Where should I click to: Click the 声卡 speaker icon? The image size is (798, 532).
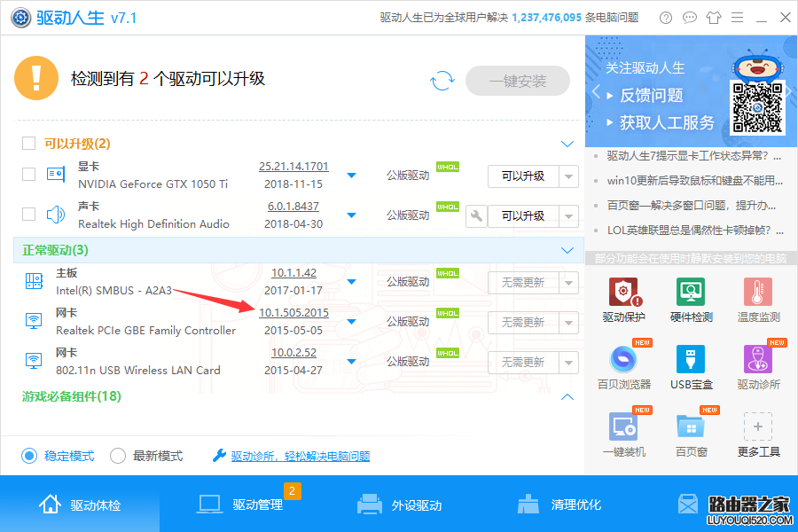point(56,215)
